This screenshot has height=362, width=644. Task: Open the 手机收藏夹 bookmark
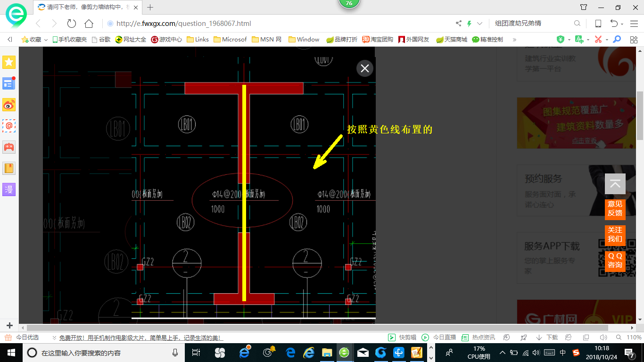(x=69, y=40)
